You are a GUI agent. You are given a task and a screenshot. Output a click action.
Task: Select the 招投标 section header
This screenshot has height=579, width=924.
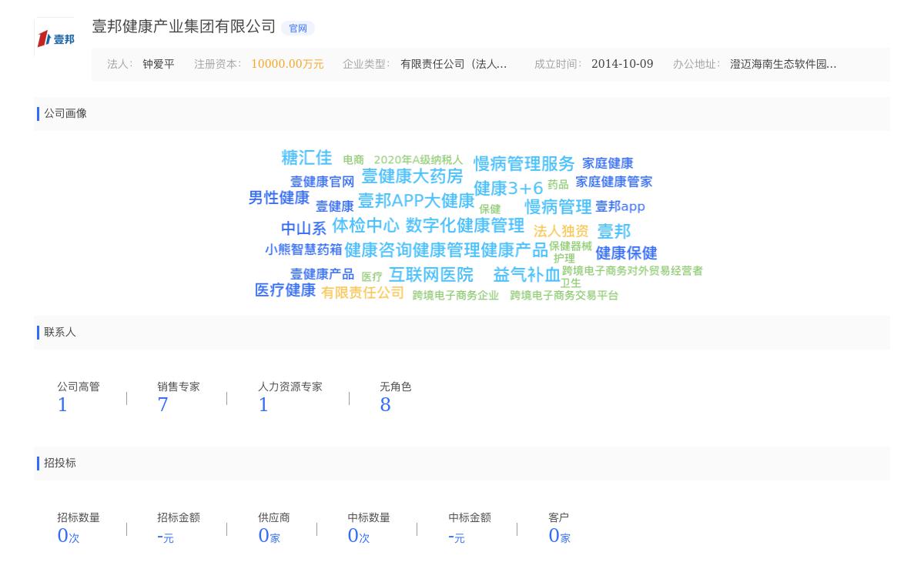tap(60, 464)
